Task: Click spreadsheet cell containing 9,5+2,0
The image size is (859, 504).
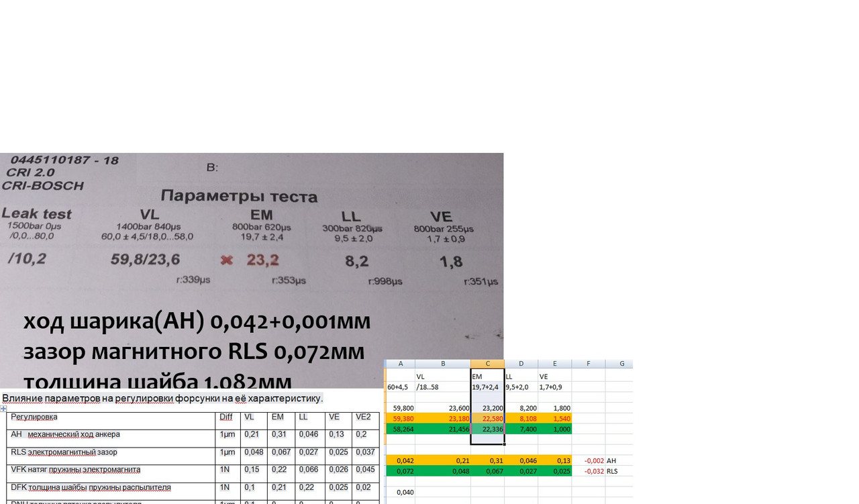Action: point(521,387)
